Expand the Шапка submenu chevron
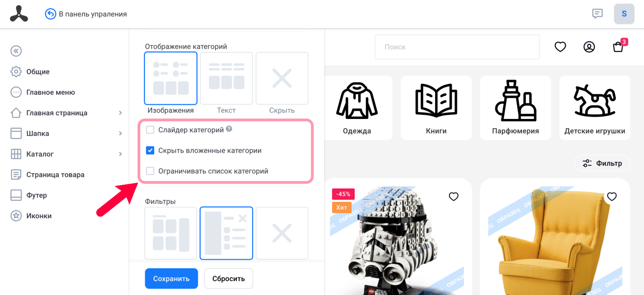Screen dimensions: 644x295 (x=121, y=134)
